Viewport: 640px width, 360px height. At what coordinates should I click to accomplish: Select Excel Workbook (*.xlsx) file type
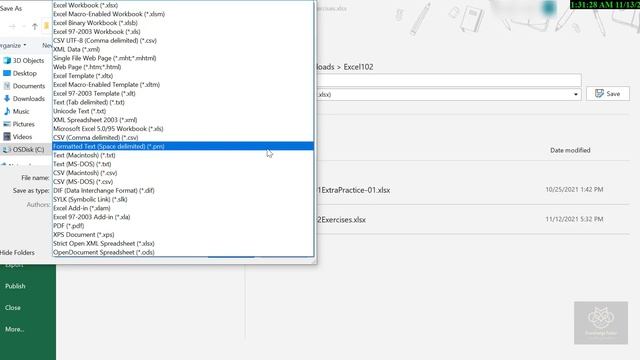(183, 5)
